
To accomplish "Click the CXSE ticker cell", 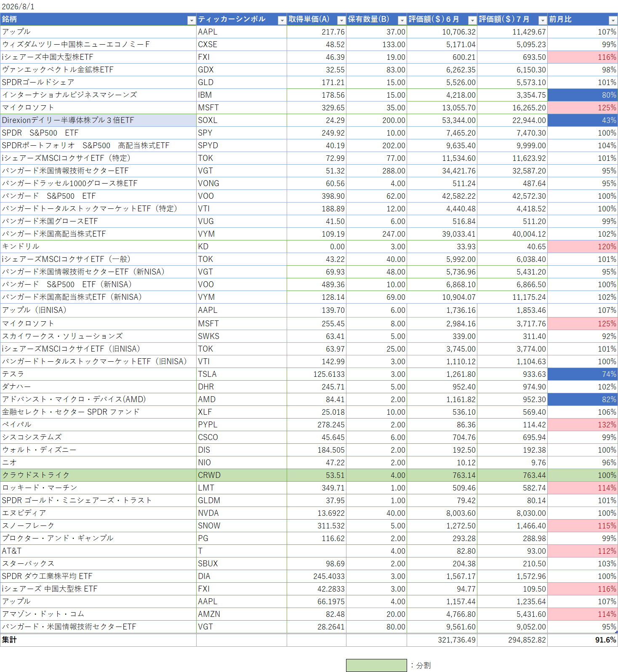I will [x=242, y=44].
